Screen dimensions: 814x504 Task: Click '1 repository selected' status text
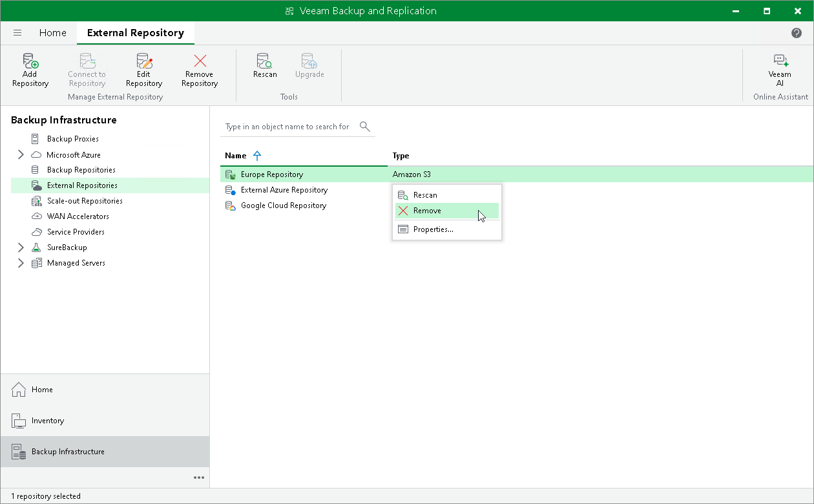click(x=46, y=496)
